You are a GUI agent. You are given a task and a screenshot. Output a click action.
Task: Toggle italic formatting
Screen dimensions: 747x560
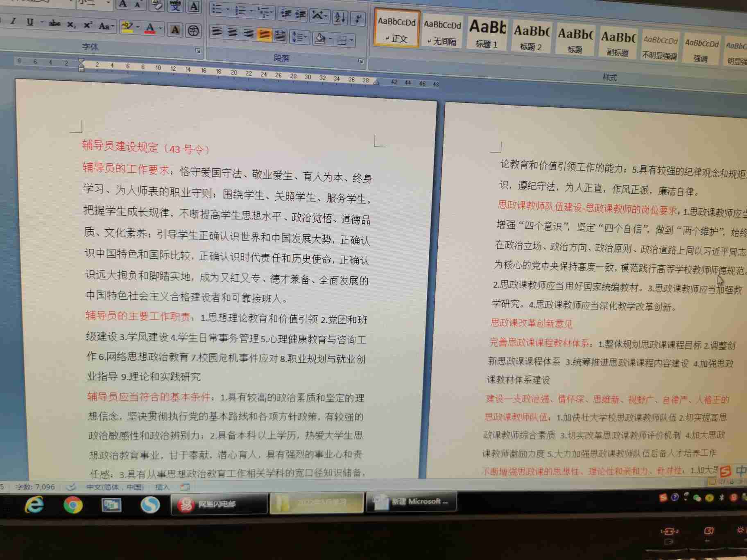tap(14, 21)
